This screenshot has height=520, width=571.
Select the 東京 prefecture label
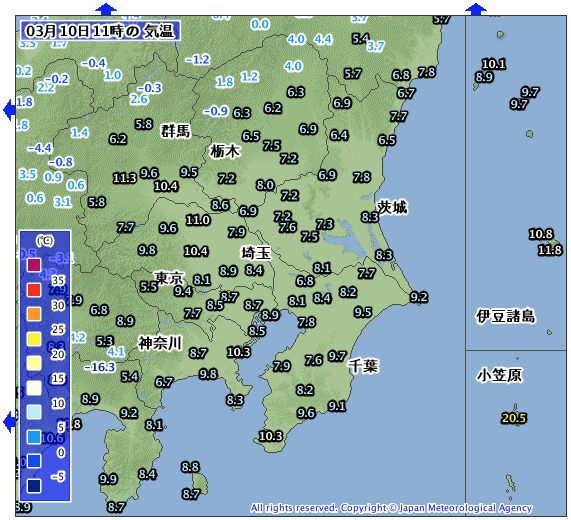[x=169, y=278]
